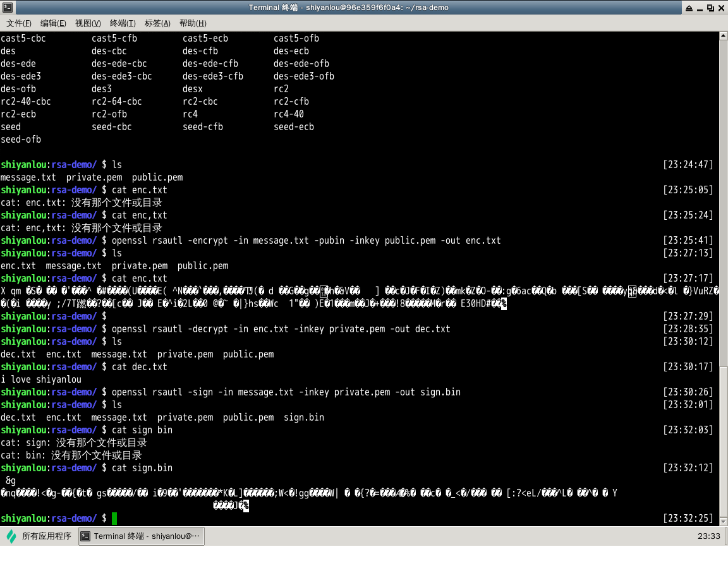Click the openssl rsautl -decrypt command line

tap(281, 329)
